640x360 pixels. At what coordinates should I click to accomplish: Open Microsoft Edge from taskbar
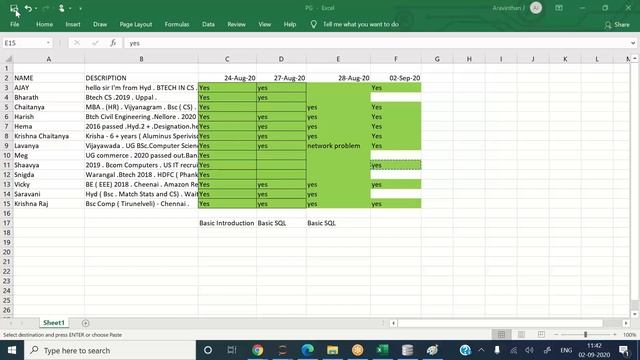307,350
